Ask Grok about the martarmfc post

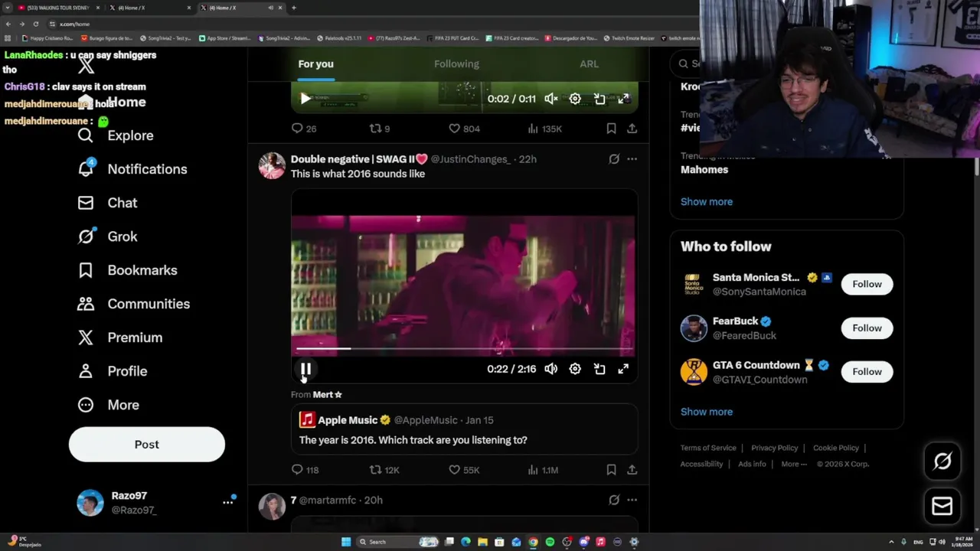tap(614, 500)
